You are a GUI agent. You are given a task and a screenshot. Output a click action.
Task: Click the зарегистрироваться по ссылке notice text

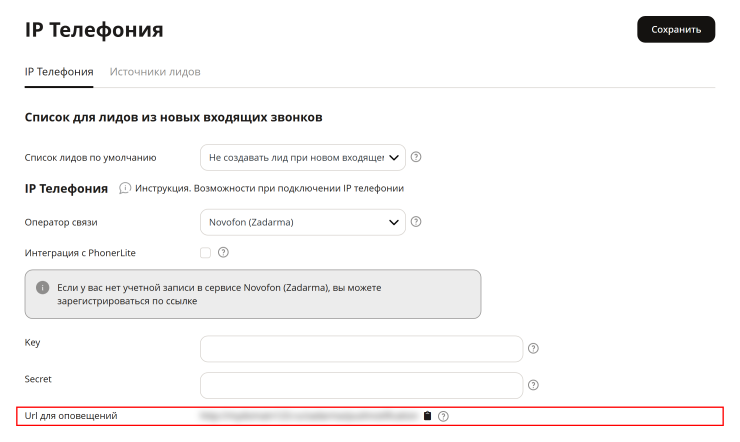tap(127, 301)
